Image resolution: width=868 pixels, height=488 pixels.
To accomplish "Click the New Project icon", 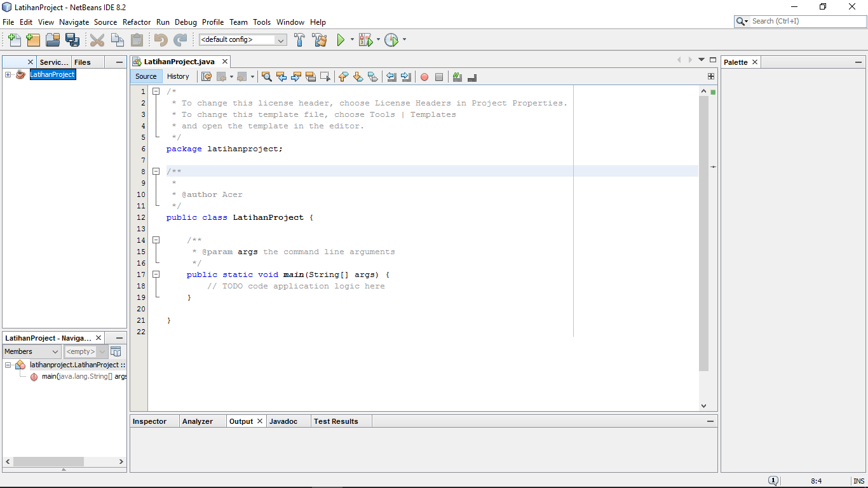I will coord(32,39).
